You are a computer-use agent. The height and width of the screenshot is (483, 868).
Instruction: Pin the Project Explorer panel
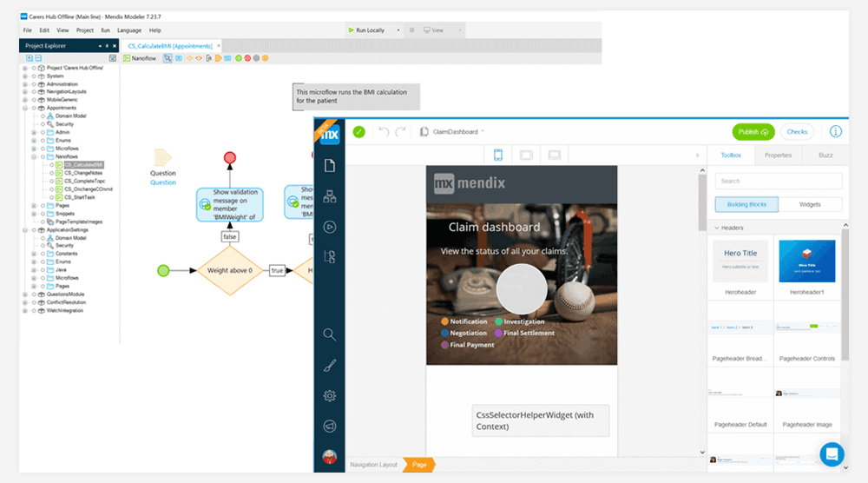click(107, 46)
